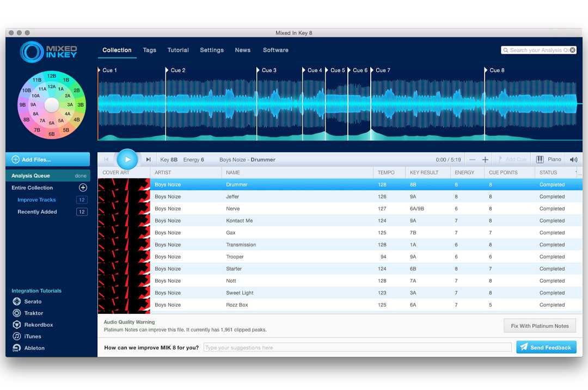Toggle the volume speaker icon
This screenshot has width=588, height=390.
tap(573, 159)
